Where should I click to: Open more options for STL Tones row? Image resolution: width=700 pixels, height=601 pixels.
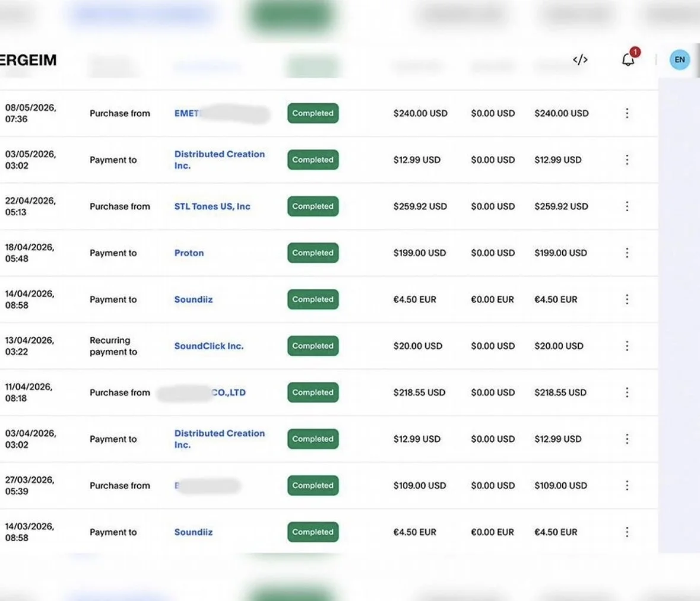pos(627,206)
